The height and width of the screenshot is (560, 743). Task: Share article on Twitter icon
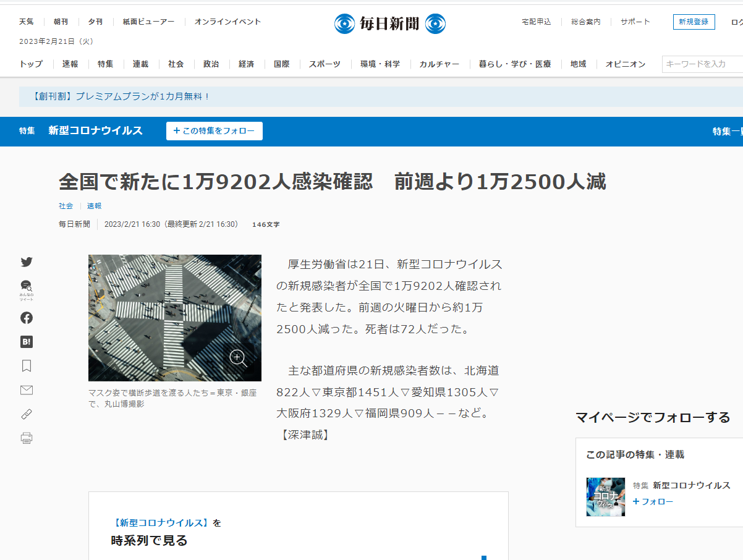tap(27, 262)
